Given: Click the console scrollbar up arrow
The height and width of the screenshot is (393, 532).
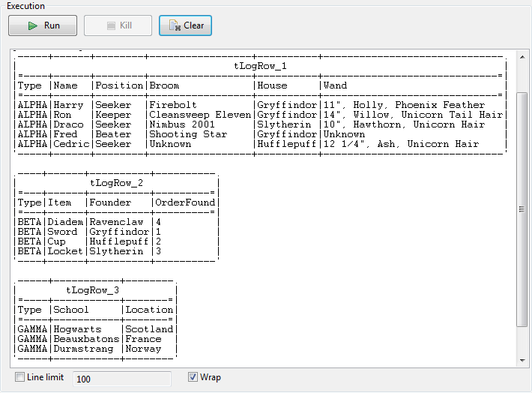Looking at the screenshot, I should coord(522,57).
